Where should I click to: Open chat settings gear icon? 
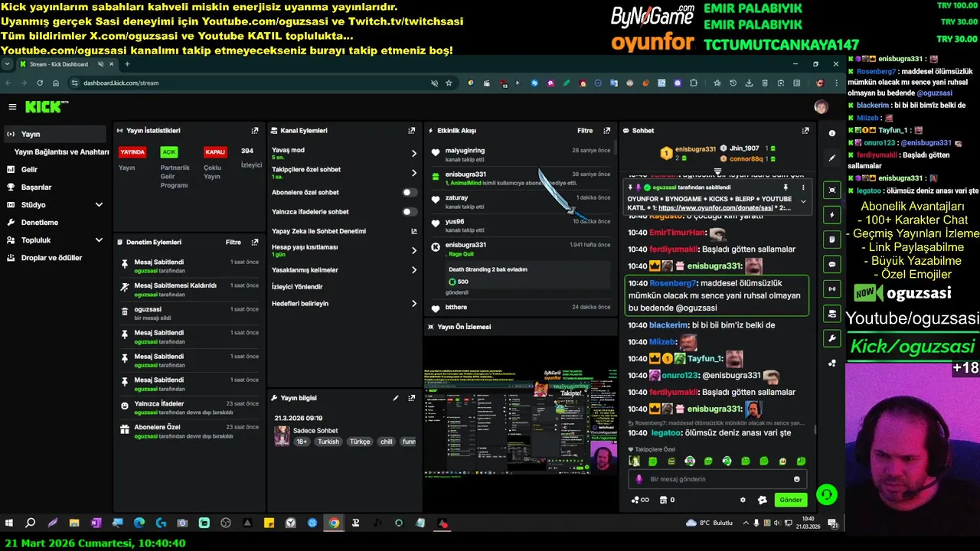pos(743,500)
